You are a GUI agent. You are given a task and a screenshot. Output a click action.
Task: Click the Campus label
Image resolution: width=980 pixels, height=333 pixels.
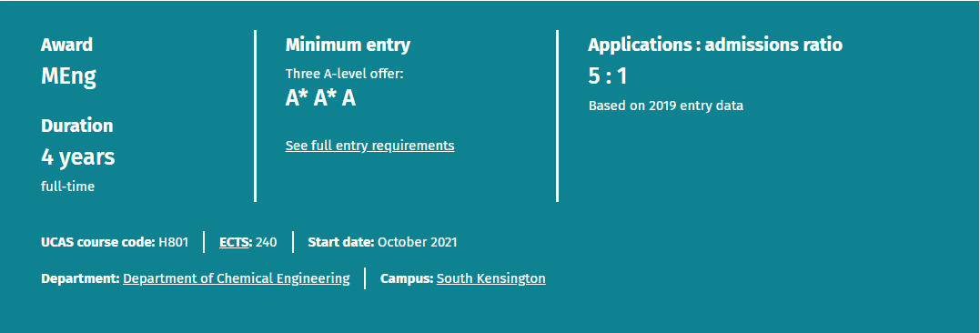click(x=406, y=278)
